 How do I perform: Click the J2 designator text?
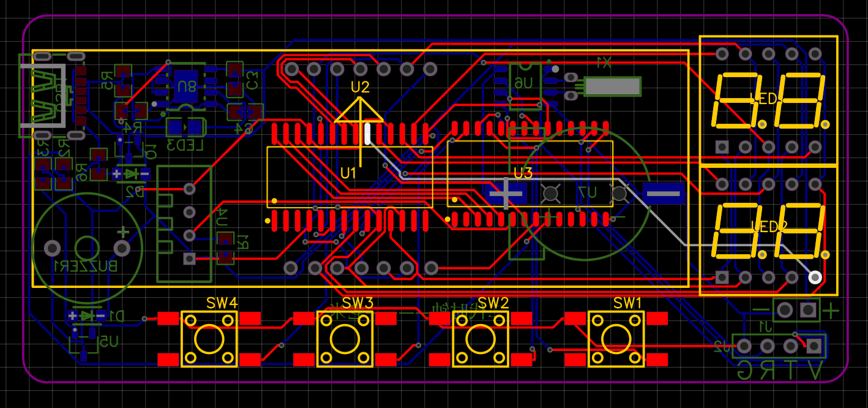(722, 347)
